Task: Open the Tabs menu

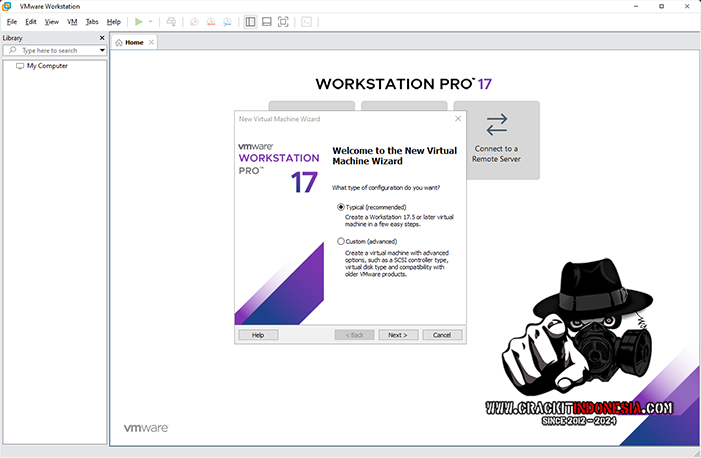Action: [92, 21]
